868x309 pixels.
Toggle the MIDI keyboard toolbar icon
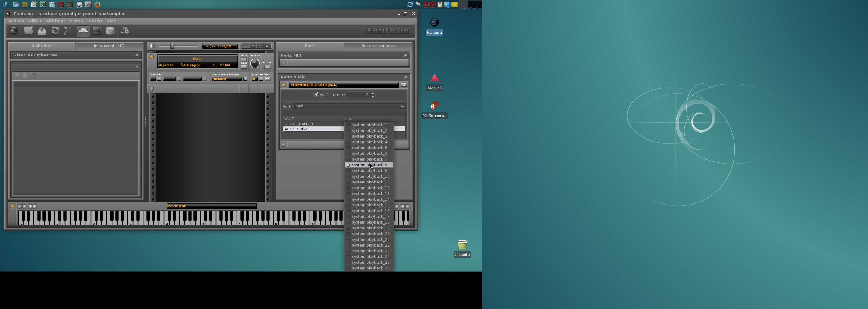click(x=83, y=31)
